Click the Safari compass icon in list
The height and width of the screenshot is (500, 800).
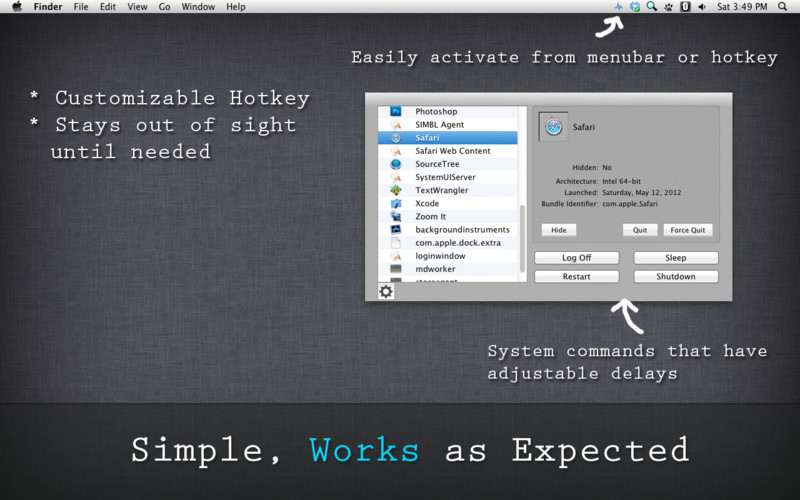(x=395, y=138)
